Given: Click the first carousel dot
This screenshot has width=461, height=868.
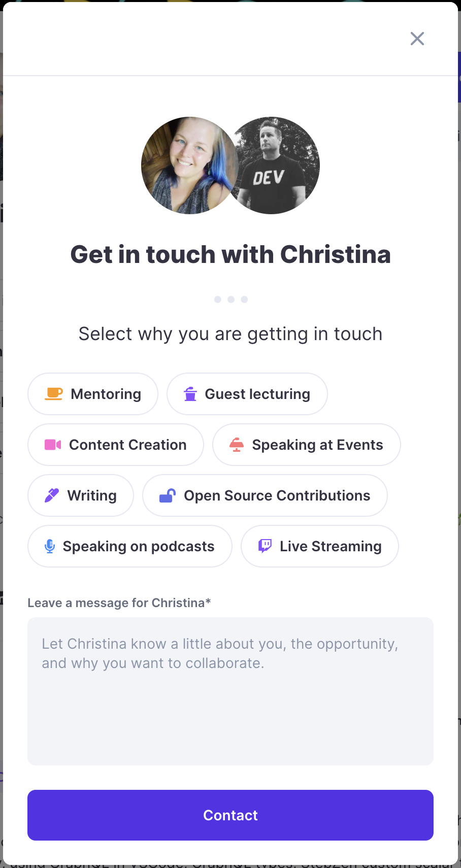Looking at the screenshot, I should [x=217, y=299].
